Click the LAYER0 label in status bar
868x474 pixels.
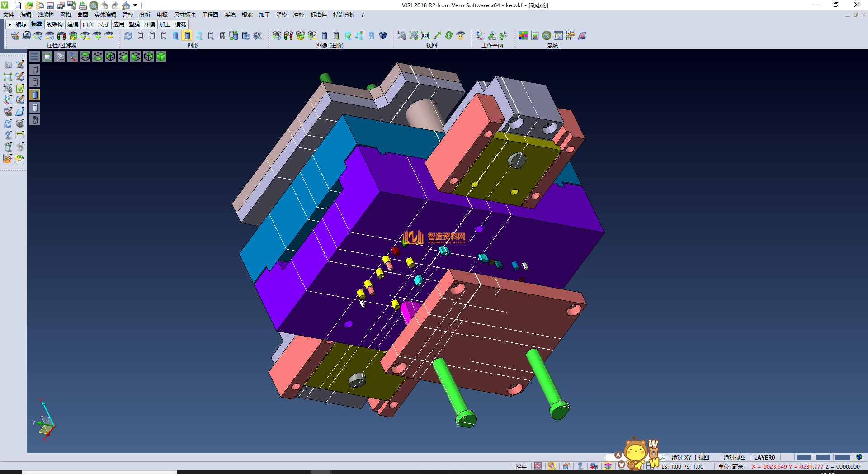(x=764, y=457)
